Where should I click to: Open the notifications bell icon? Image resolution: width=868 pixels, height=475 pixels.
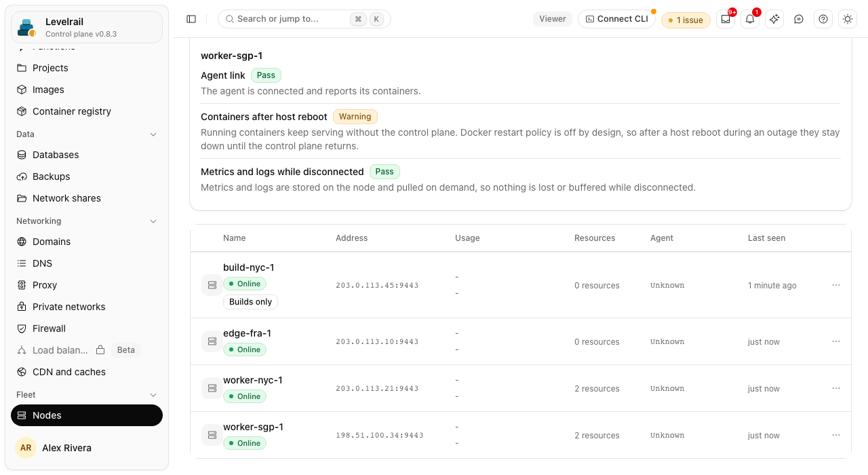[750, 19]
